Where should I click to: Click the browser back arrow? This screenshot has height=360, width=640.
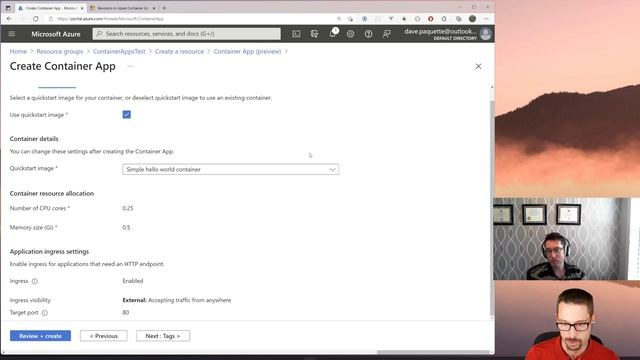9,19
